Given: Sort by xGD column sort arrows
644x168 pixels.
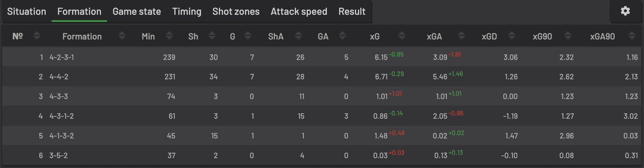Looking at the screenshot, I should pos(512,36).
